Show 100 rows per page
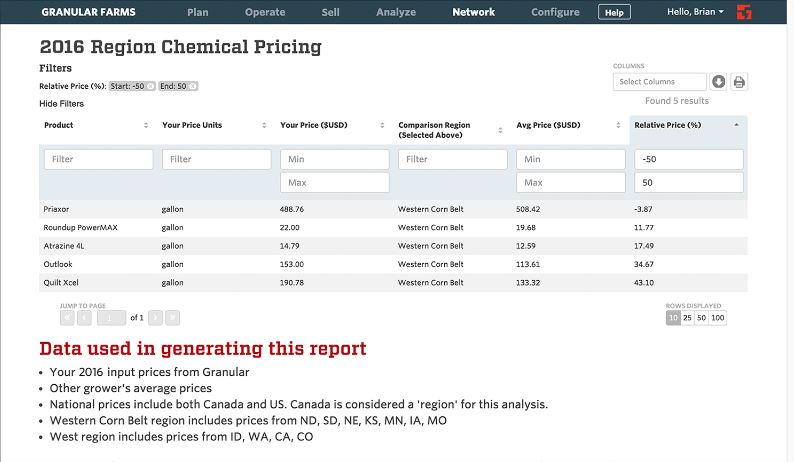 (718, 318)
